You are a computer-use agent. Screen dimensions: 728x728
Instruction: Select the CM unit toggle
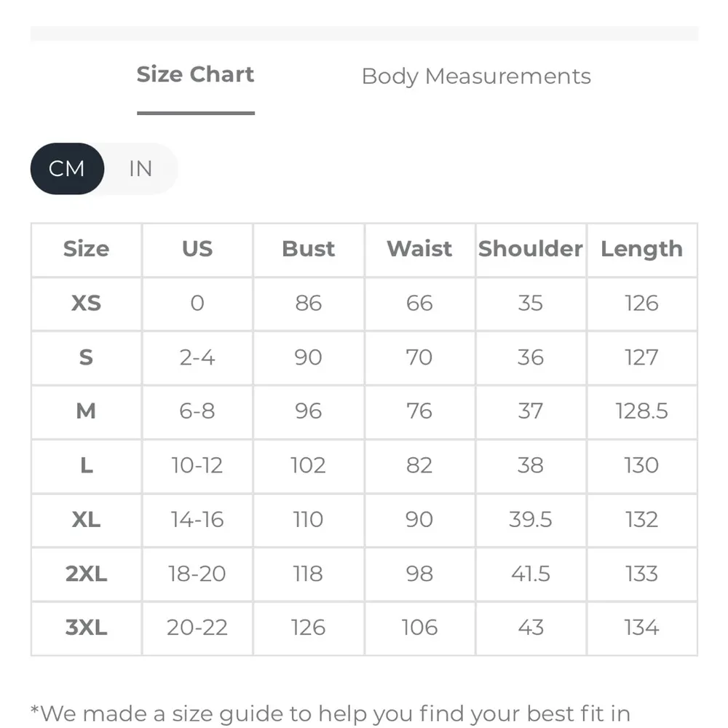[67, 169]
